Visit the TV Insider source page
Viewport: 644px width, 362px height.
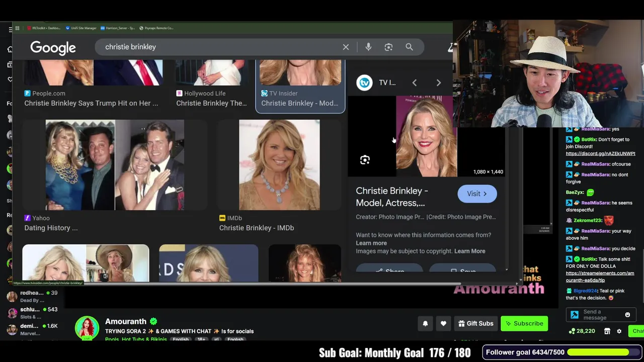477,194
